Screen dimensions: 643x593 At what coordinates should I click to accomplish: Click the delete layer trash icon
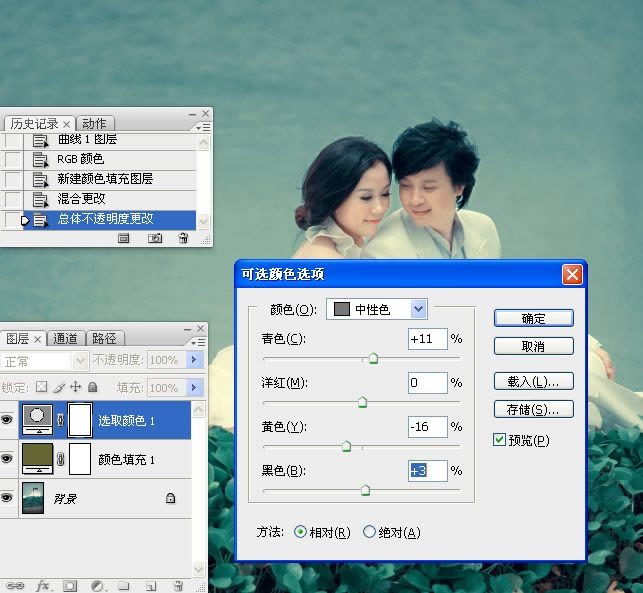(x=177, y=585)
